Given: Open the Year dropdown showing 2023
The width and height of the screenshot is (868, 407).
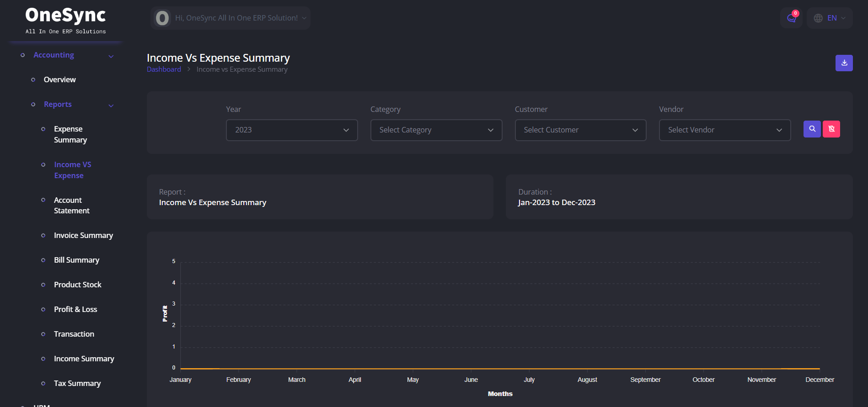Looking at the screenshot, I should pos(291,130).
